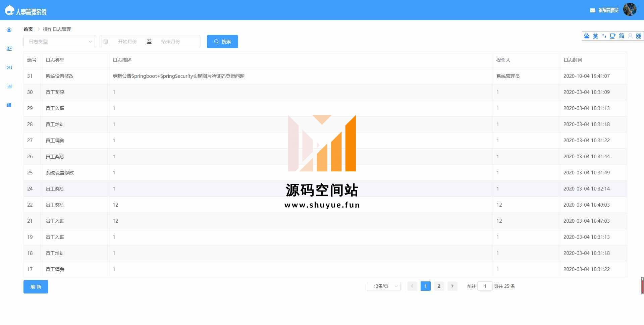Click 员工调薪 in row 27

(x=55, y=141)
